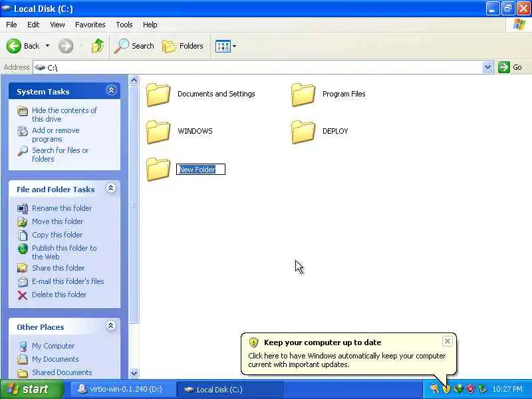Viewport: 532px width, 399px height.
Task: Select the Documents and Settings folder icon
Action: click(158, 94)
